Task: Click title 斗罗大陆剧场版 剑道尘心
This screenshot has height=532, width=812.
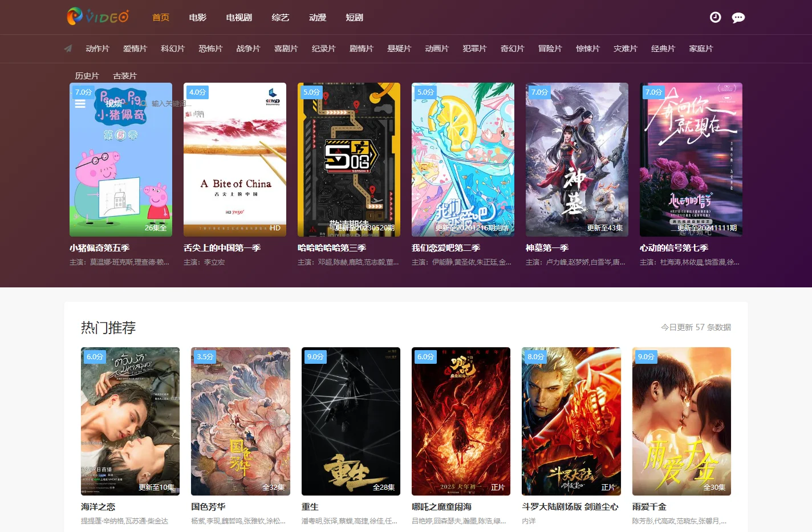Action: [x=570, y=507]
